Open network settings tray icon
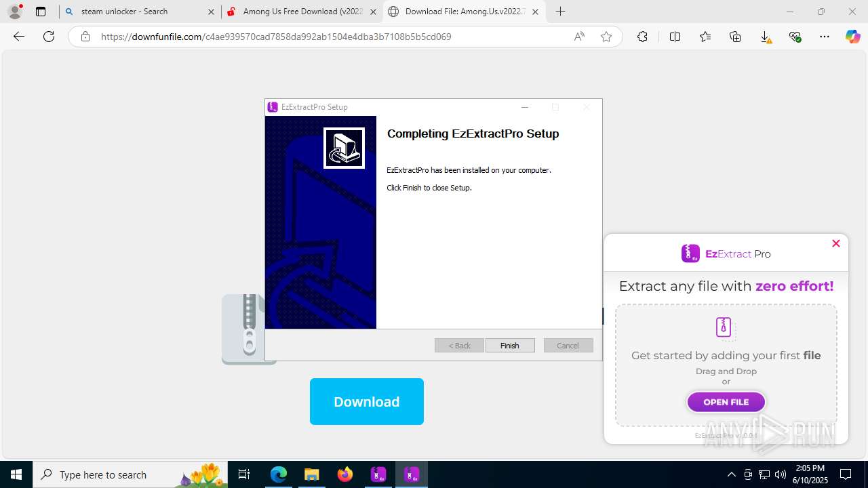The height and width of the screenshot is (488, 868). [764, 474]
